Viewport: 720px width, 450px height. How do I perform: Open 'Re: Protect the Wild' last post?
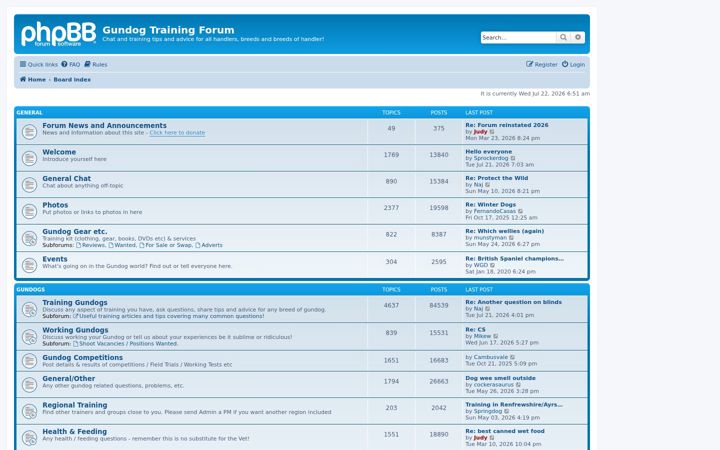497,178
